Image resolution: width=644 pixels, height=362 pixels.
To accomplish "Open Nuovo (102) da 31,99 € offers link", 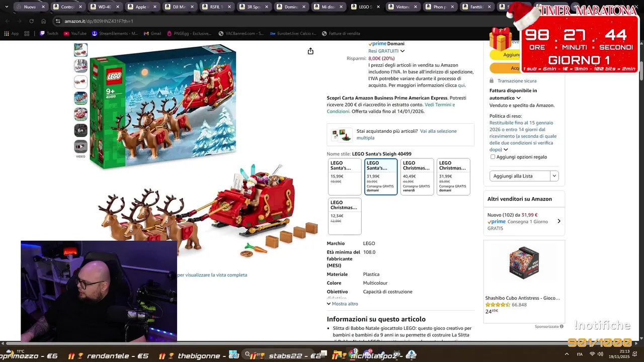I will pos(512,215).
